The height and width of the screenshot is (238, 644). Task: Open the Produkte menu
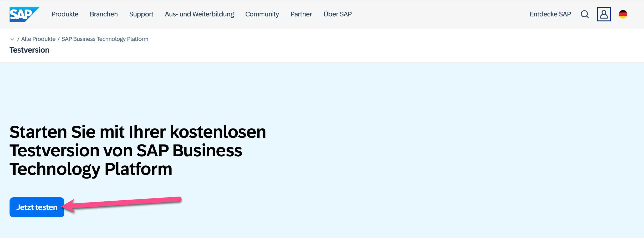[x=65, y=14]
